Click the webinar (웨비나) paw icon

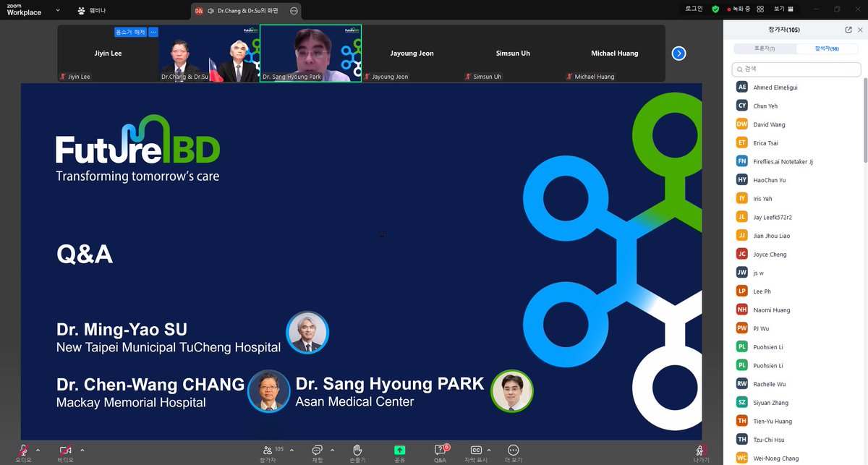[80, 11]
